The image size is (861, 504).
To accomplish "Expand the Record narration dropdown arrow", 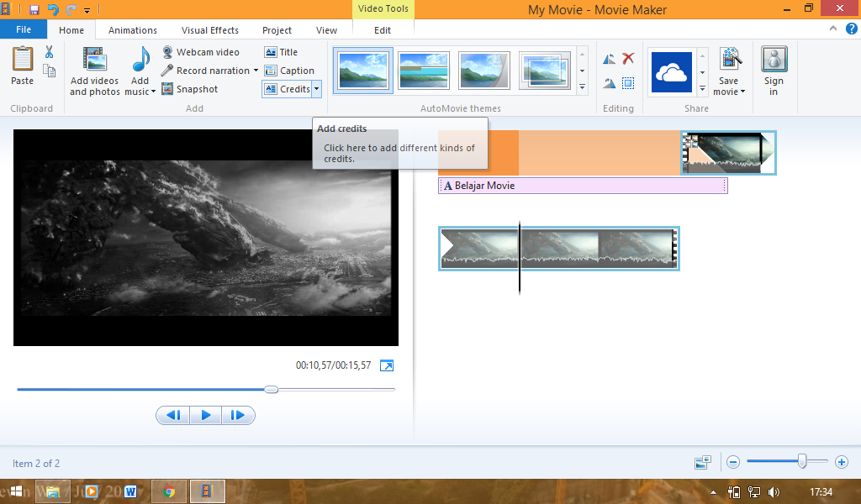I will [256, 71].
